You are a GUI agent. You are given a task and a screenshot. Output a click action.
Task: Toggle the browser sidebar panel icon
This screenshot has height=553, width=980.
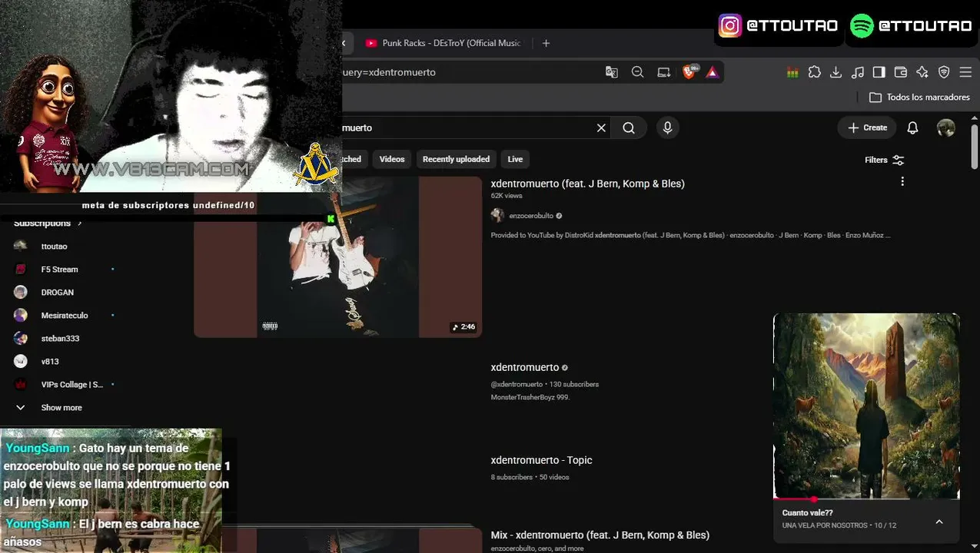click(879, 72)
